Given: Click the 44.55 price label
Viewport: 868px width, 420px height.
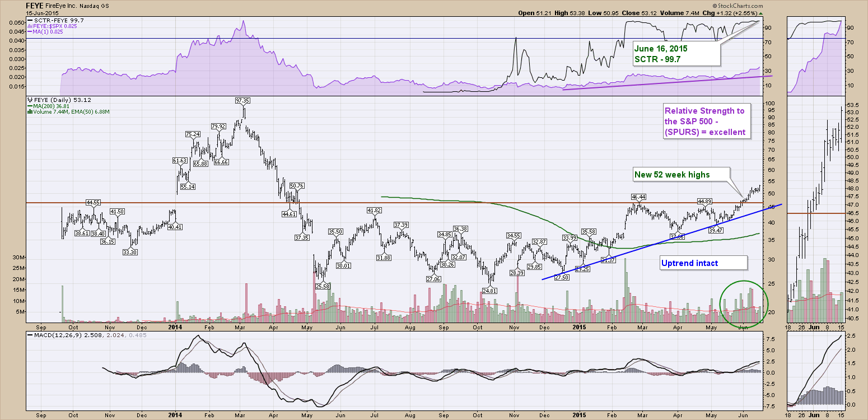Looking at the screenshot, I should pos(92,202).
